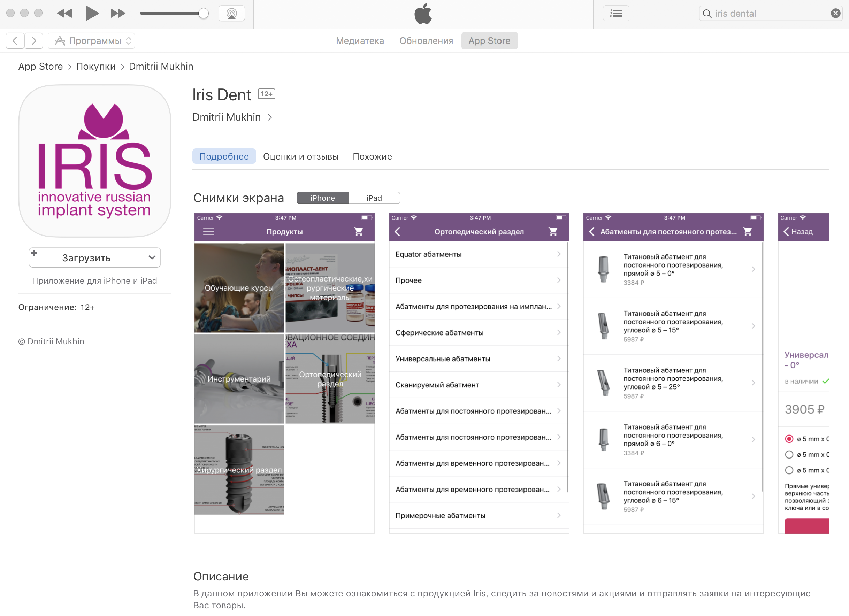The image size is (849, 616).
Task: Show iPad screenshots
Action: (374, 198)
